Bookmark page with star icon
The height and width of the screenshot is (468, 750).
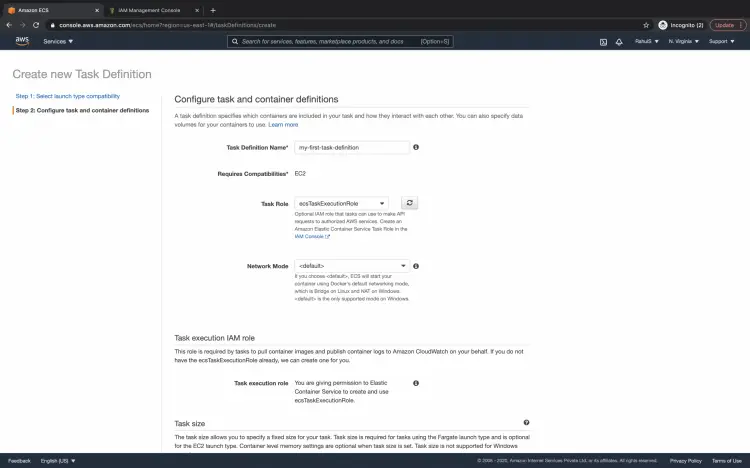pos(646,25)
